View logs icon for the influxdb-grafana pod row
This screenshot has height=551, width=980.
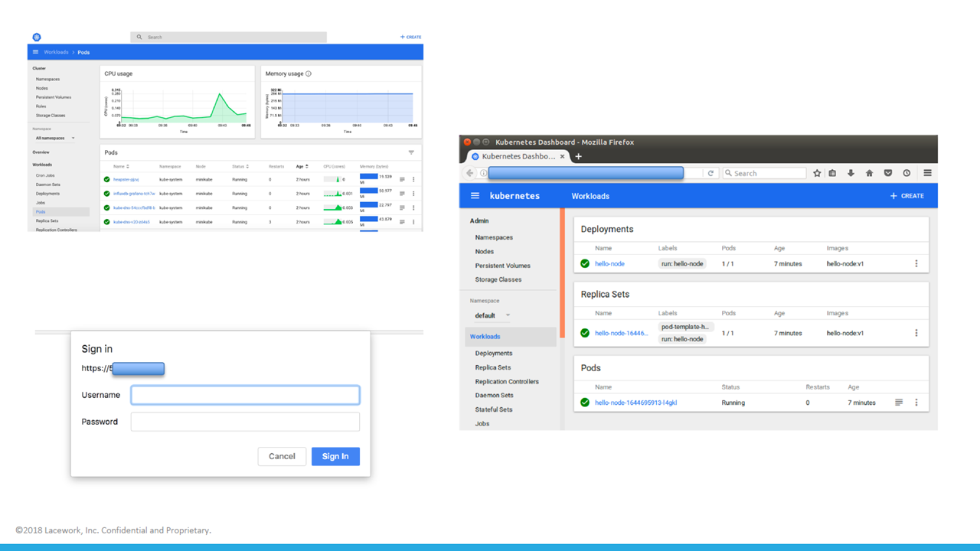click(402, 194)
